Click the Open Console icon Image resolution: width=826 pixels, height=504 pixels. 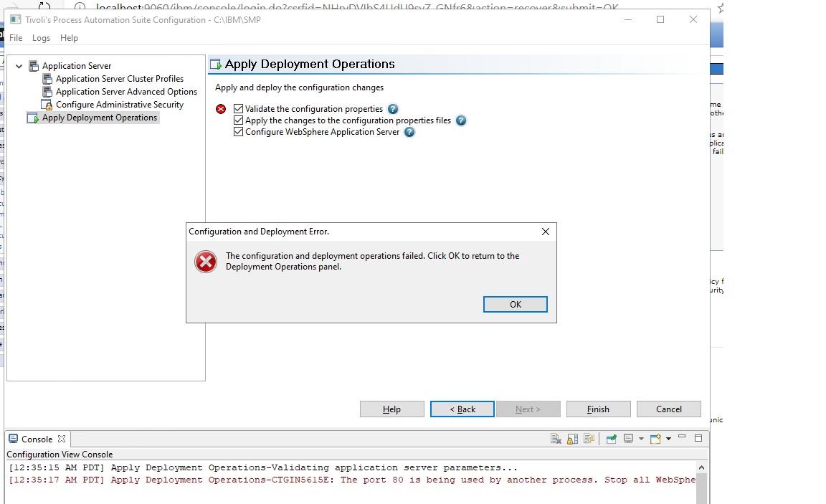[x=655, y=438]
